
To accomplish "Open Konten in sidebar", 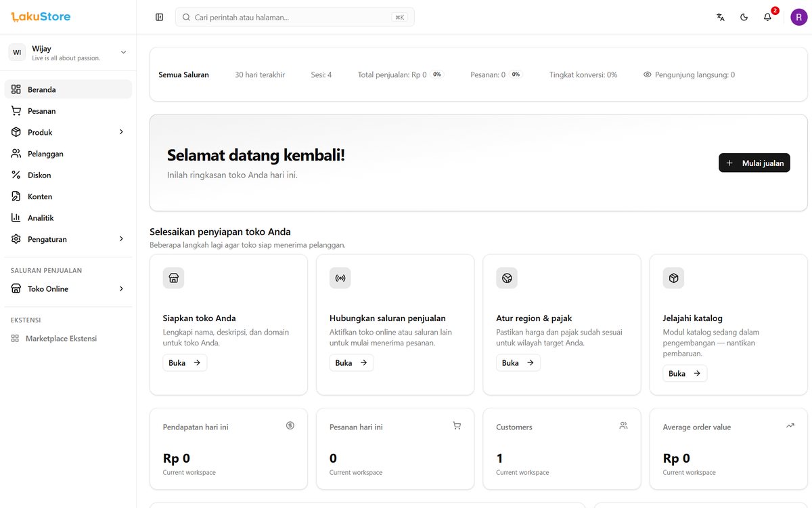I will pyautogui.click(x=68, y=196).
